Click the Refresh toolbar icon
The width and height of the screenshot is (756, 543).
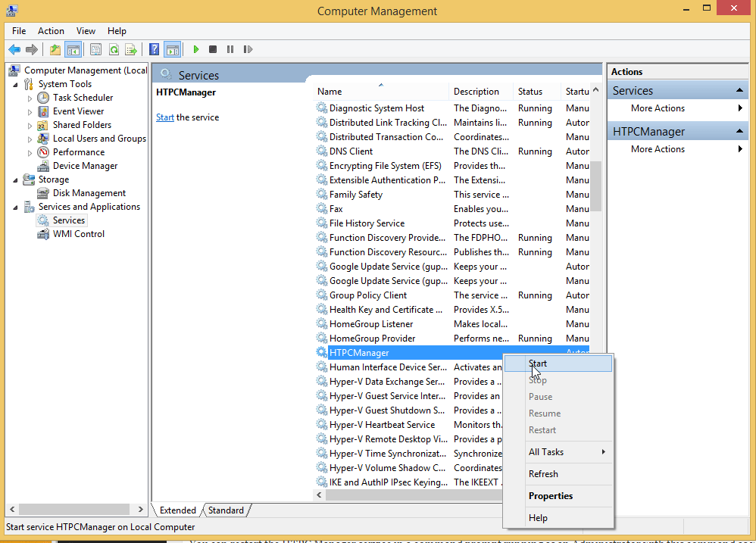point(114,50)
